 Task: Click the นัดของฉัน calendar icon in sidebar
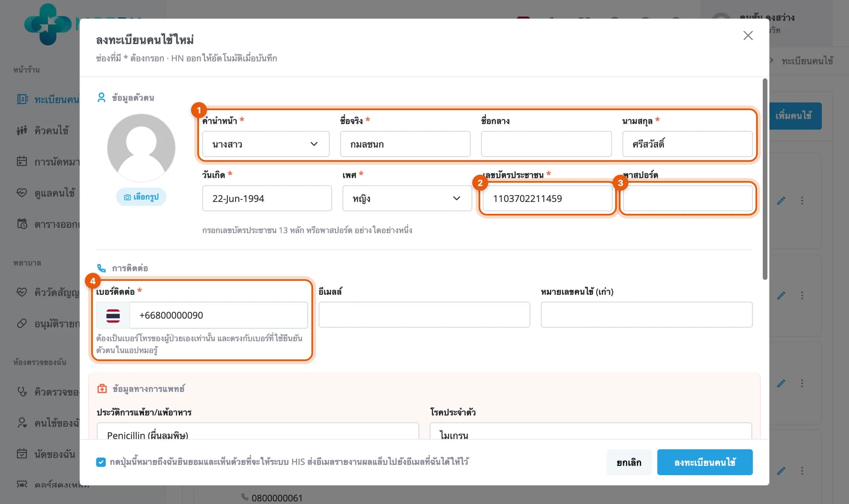22,454
